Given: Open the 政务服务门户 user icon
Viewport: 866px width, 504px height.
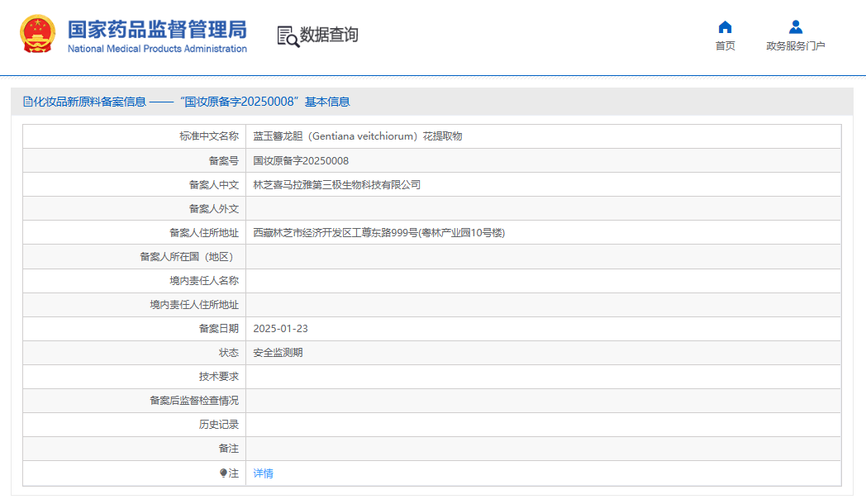Looking at the screenshot, I should [x=796, y=27].
